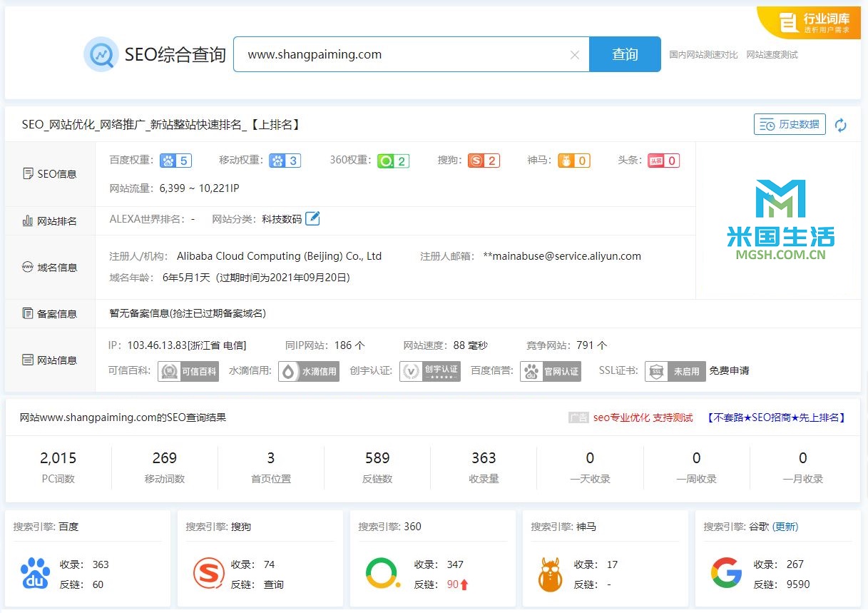
Task: Click 查询 next to Sogou 反链
Action: [274, 584]
